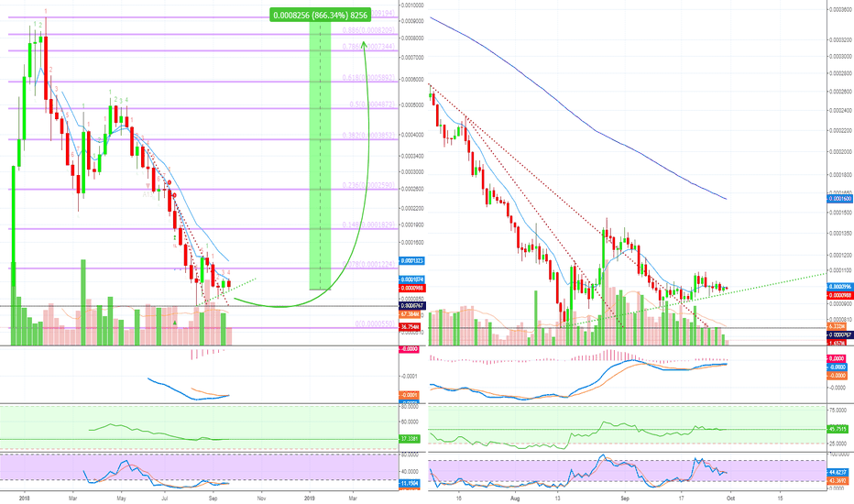Click the 0.0005000 tick on left price axis
Screen dimensions: 854x504
411,105
